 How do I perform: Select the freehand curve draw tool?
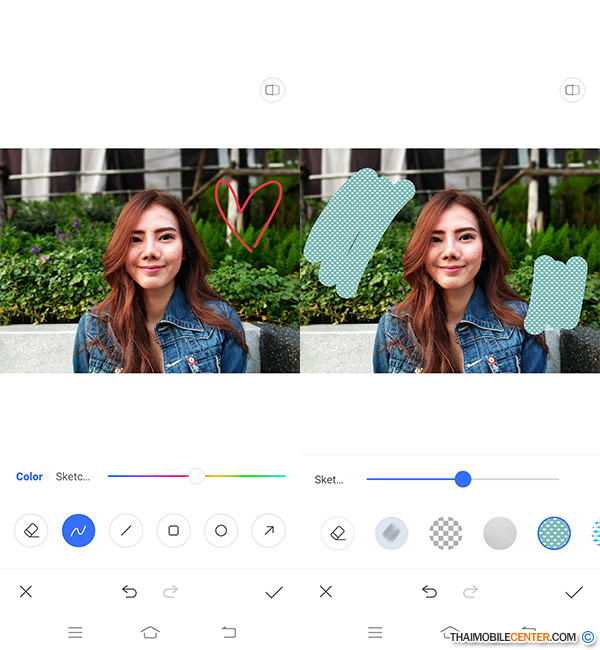pos(78,531)
